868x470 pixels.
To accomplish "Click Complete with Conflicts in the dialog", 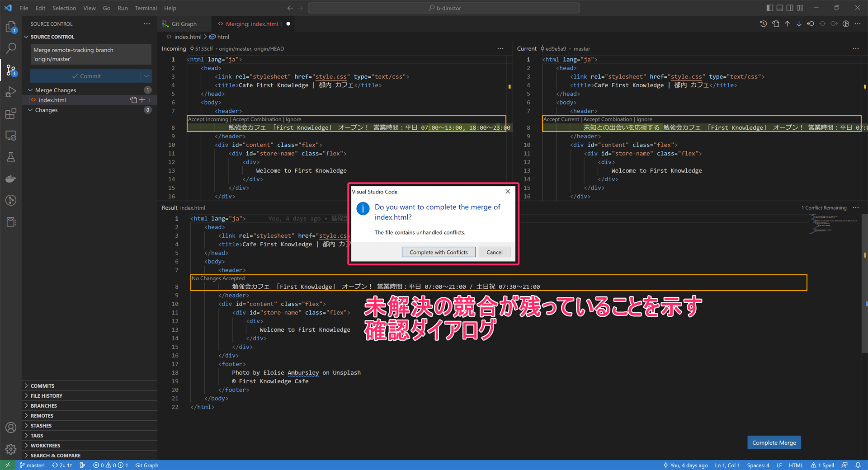I will [x=438, y=252].
